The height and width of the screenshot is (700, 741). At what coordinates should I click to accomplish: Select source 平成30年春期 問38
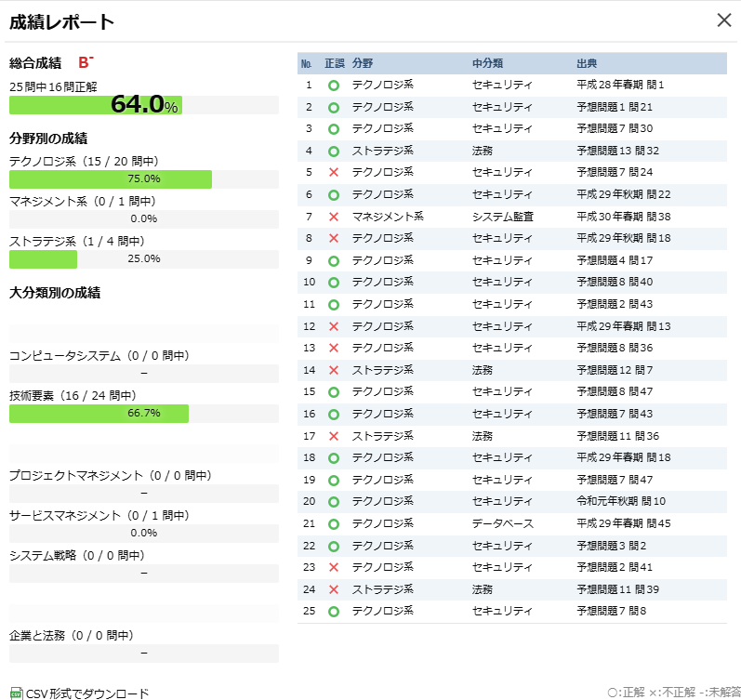(623, 217)
